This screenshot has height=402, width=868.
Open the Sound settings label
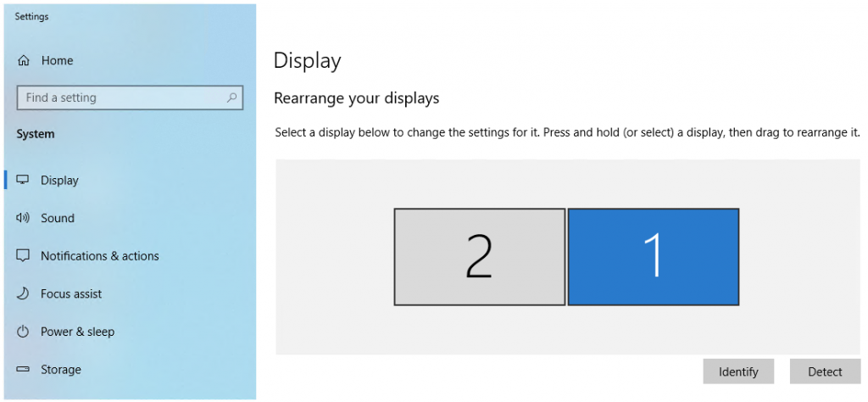[58, 218]
